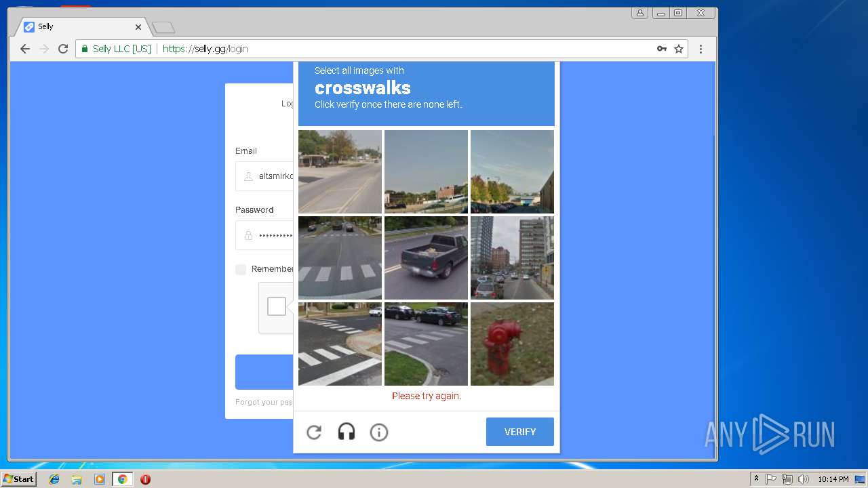Open the Windows Start menu
The image size is (868, 488).
click(19, 479)
